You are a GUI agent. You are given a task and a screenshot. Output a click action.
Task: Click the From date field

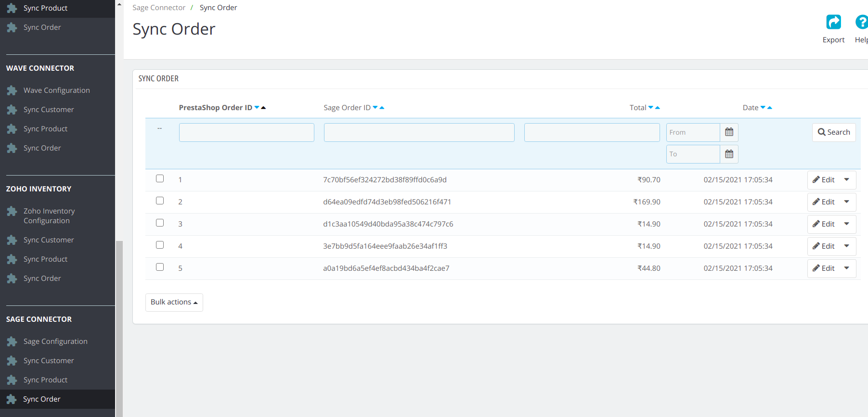pyautogui.click(x=693, y=132)
